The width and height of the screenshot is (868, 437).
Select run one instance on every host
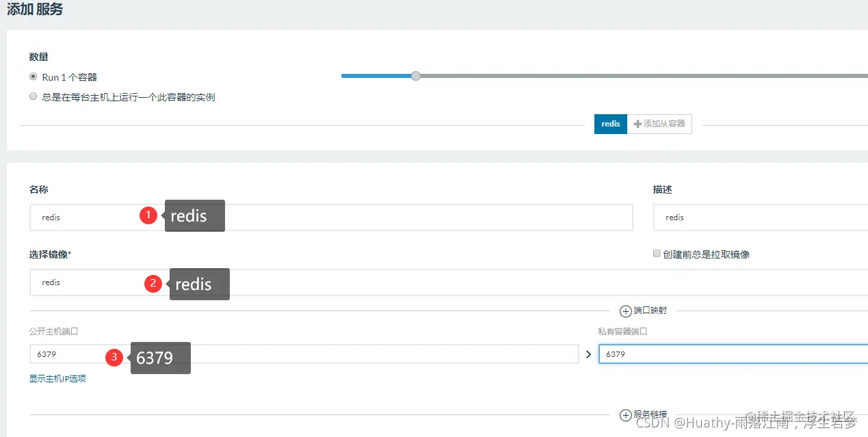tap(33, 96)
